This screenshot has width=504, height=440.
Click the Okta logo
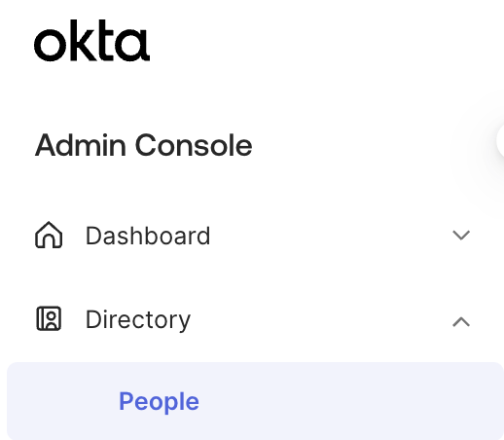pyautogui.click(x=91, y=41)
